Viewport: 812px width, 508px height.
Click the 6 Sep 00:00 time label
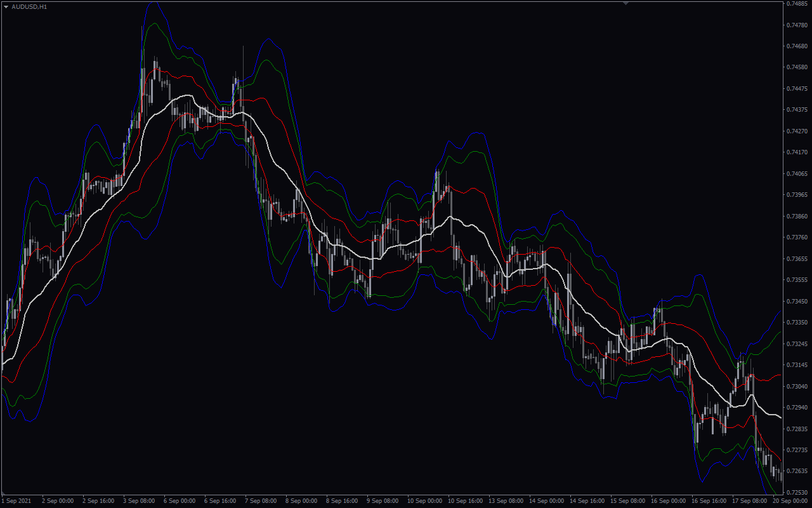tap(180, 501)
